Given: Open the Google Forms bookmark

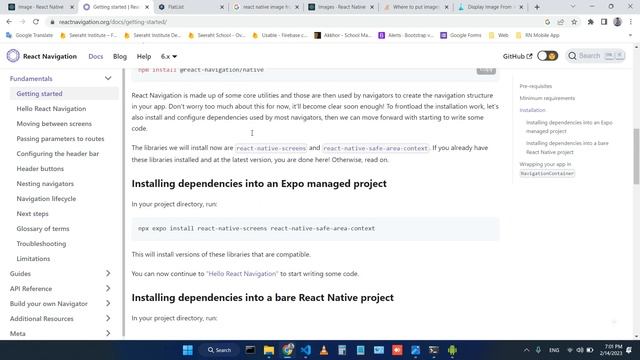Looking at the screenshot, I should tap(461, 36).
